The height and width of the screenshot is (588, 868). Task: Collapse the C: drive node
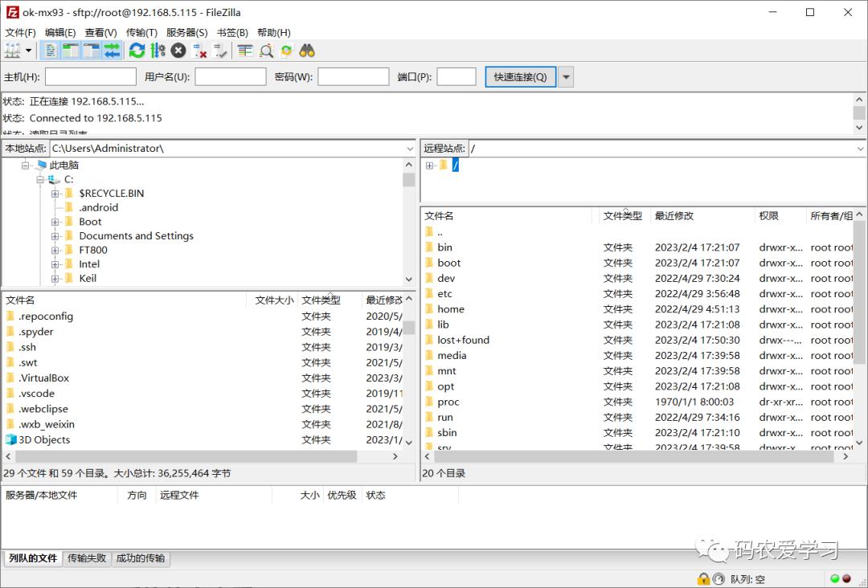pyautogui.click(x=40, y=179)
